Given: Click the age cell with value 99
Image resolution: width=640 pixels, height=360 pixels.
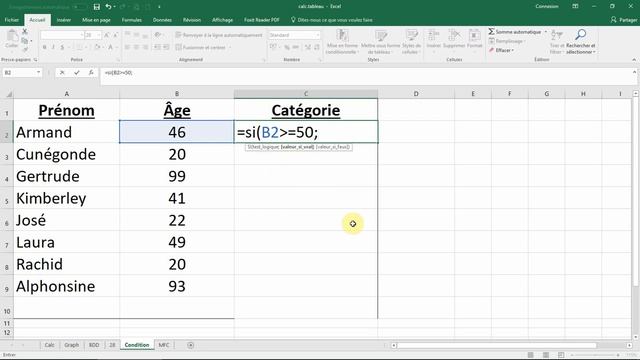Looking at the screenshot, I should coord(177,176).
